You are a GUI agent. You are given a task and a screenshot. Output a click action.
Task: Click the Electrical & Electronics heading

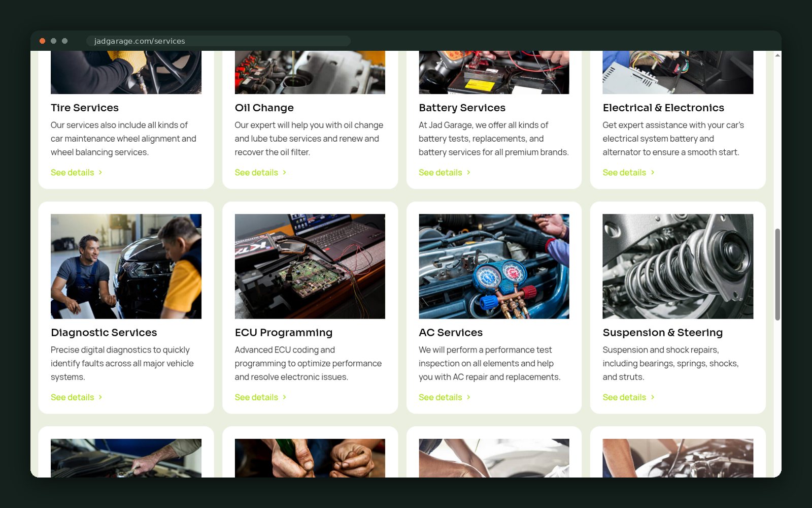[663, 108]
